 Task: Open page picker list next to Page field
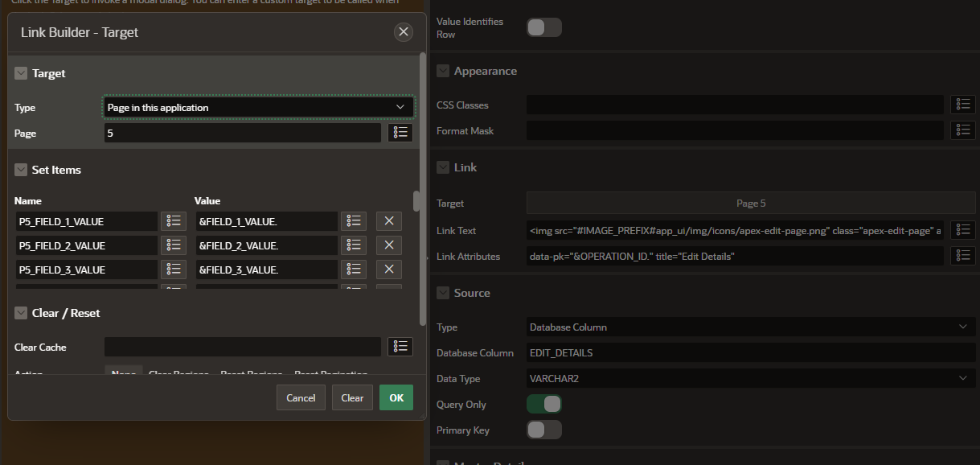coord(400,133)
